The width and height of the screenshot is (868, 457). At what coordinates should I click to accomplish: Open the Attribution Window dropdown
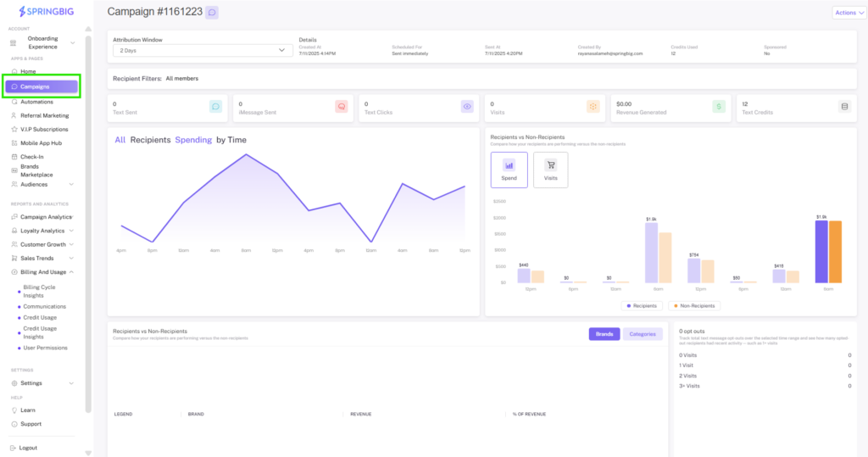click(x=203, y=50)
